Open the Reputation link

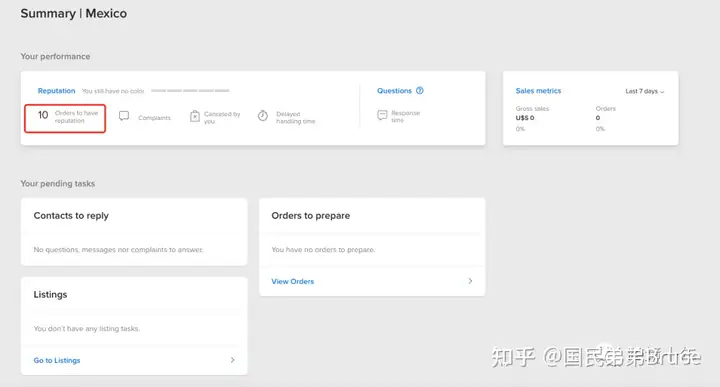pyautogui.click(x=56, y=91)
